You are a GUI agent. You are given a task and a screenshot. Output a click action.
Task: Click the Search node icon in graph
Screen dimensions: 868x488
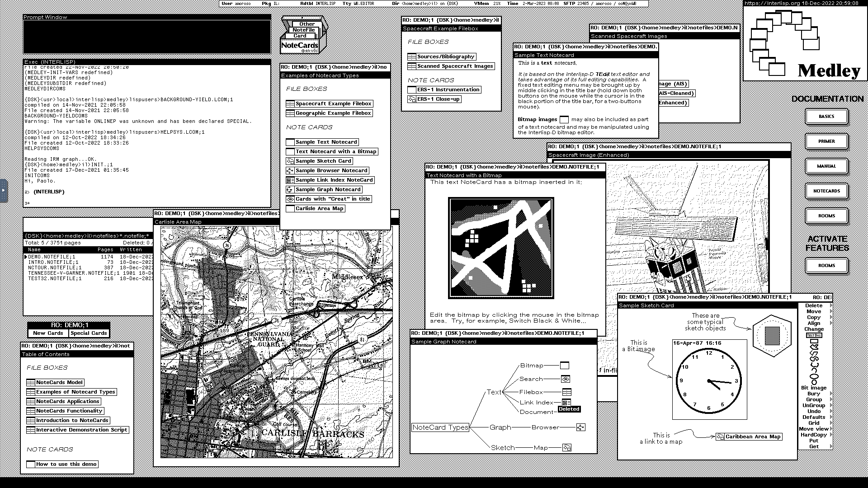(x=565, y=379)
